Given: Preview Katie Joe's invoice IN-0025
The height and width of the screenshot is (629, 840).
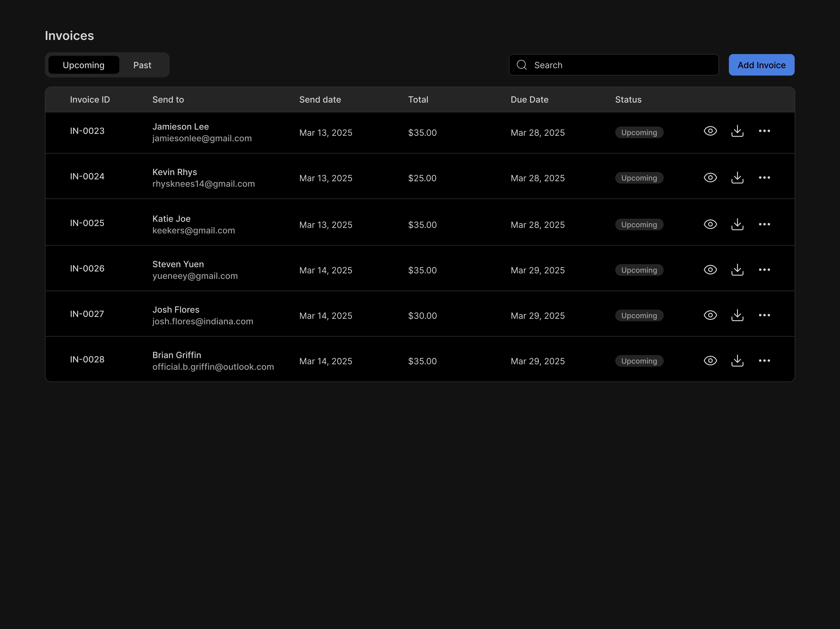Looking at the screenshot, I should pos(710,224).
